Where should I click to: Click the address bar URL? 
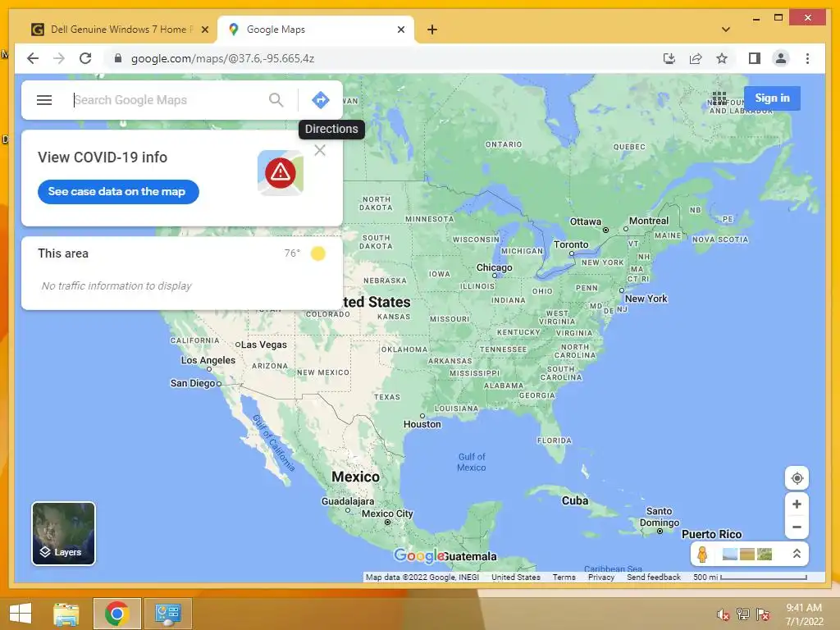point(223,58)
